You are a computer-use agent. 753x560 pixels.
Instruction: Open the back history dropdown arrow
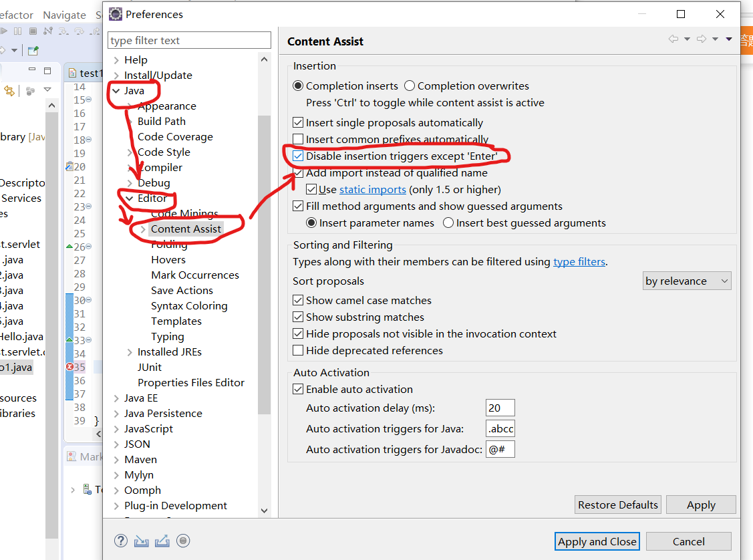[x=688, y=39]
